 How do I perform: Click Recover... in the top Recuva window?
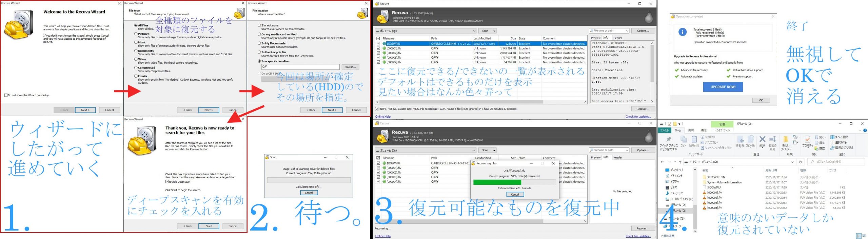tap(643, 109)
